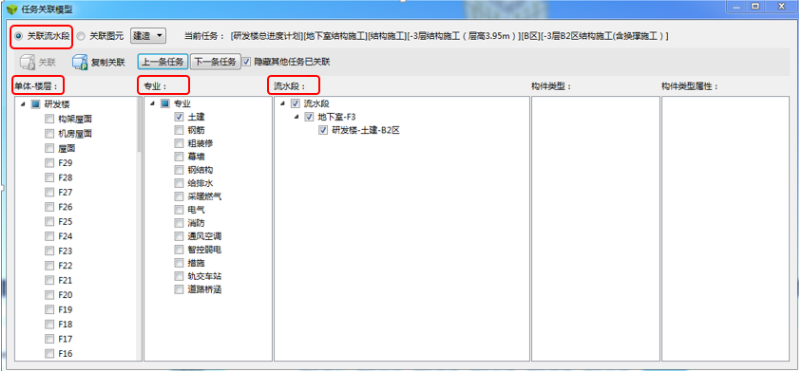The height and width of the screenshot is (371, 799).
Task: Maximize the 任务关联模型 window
Action: [756, 6]
